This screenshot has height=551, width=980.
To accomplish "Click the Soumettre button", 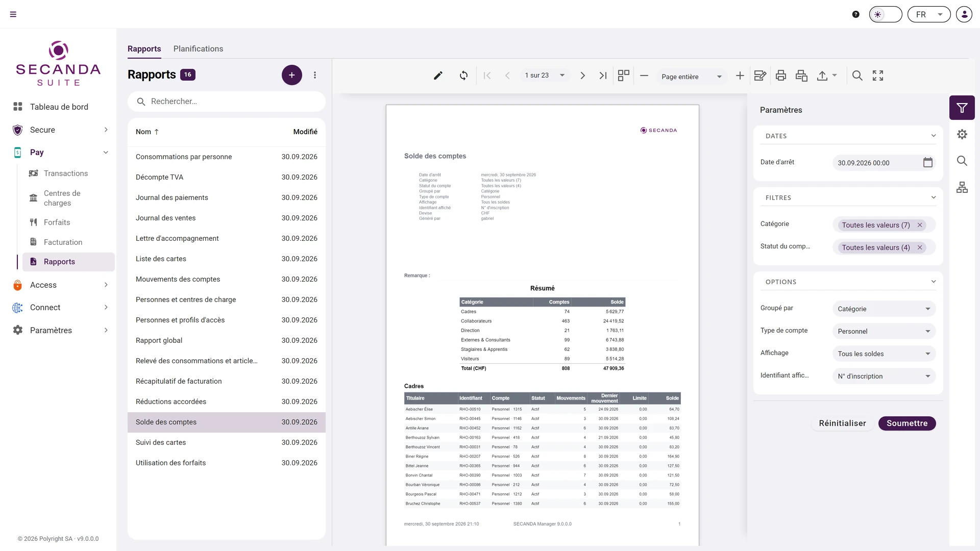I will coord(907,423).
